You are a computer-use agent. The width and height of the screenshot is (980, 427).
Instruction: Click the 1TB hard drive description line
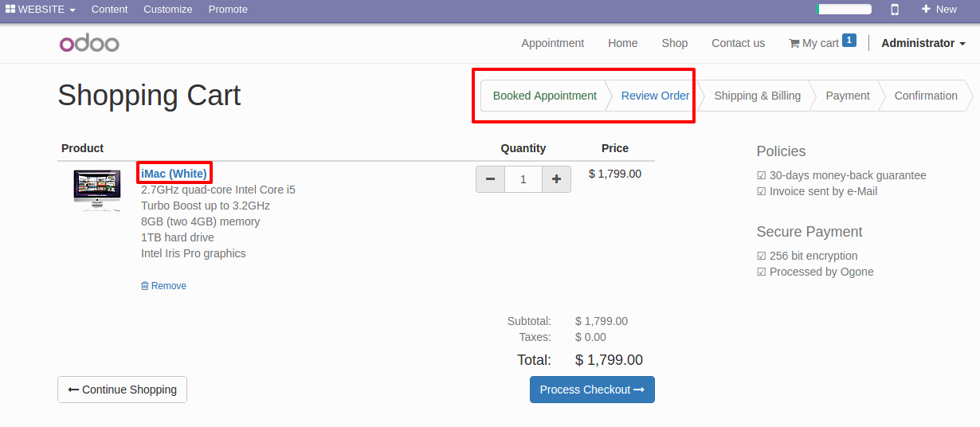point(178,237)
